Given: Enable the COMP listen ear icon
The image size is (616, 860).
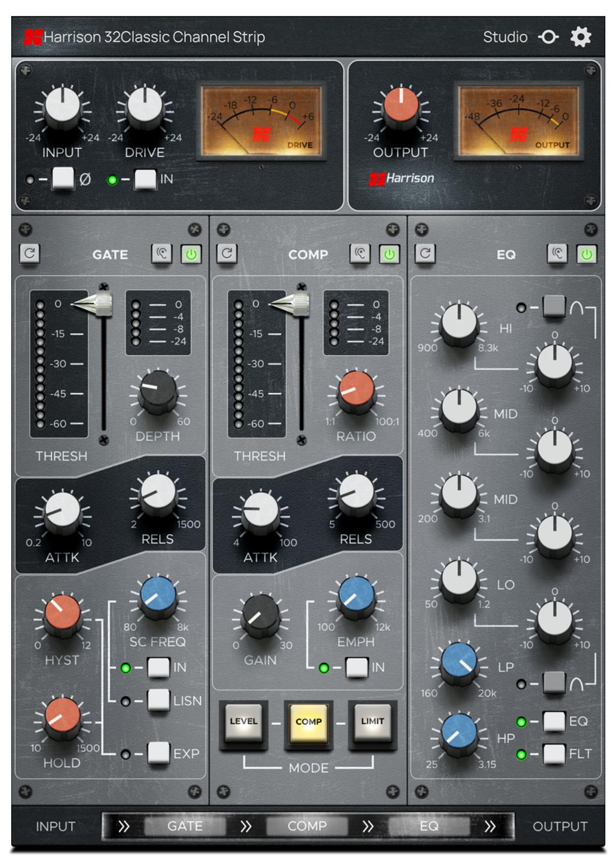Looking at the screenshot, I should pyautogui.click(x=360, y=254).
